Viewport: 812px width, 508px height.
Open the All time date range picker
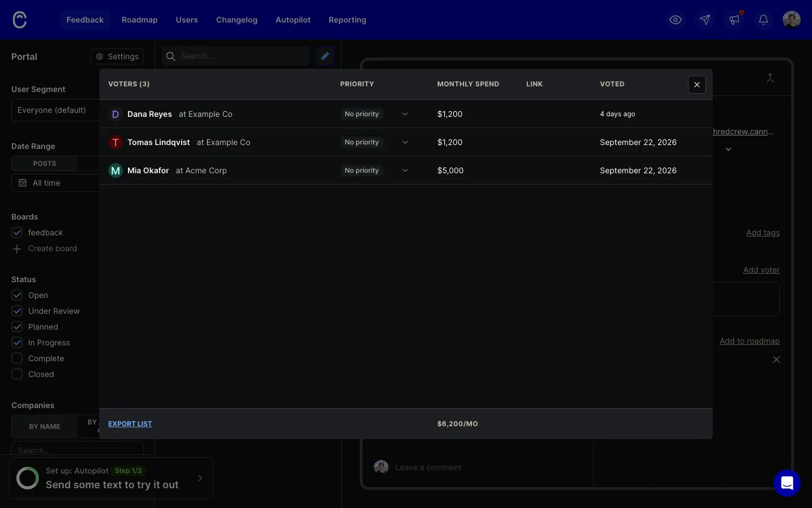coord(55,183)
